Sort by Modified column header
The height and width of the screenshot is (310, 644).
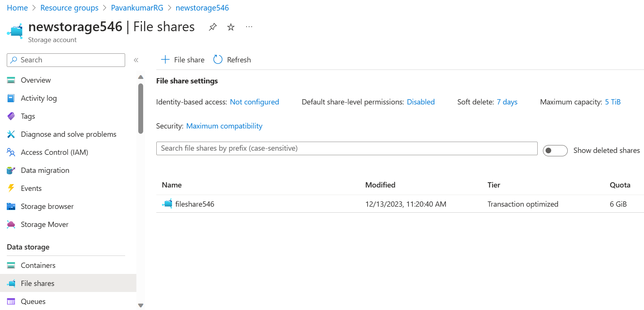(380, 185)
